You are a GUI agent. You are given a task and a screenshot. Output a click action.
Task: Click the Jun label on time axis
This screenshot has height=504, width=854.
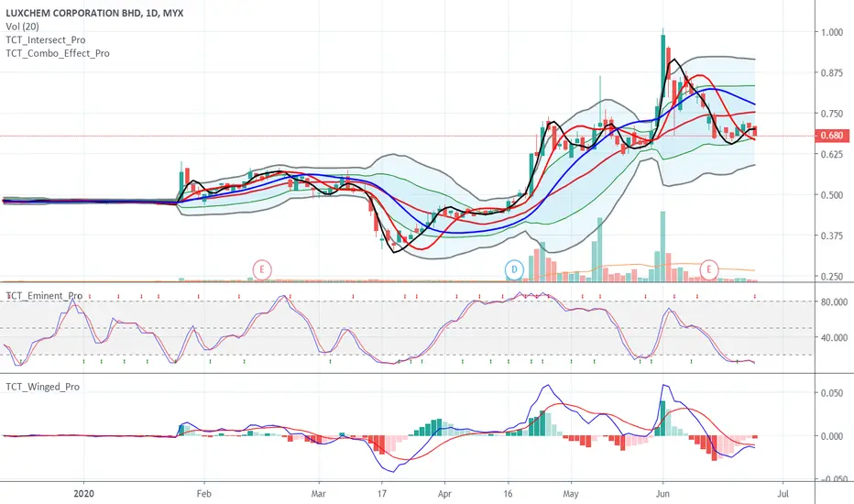(x=662, y=494)
